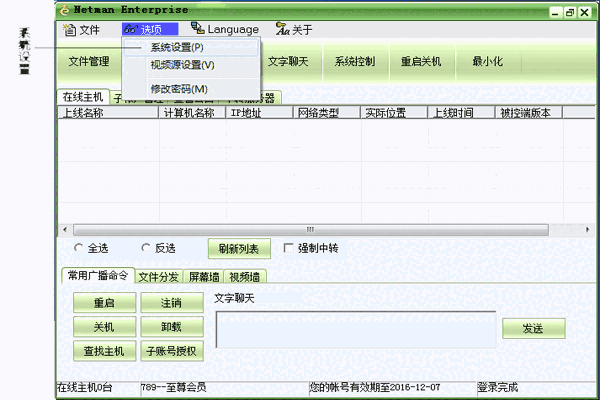Image resolution: width=600 pixels, height=400 pixels.
Task: Click the horizontal scrollbar under host list
Action: point(310,230)
